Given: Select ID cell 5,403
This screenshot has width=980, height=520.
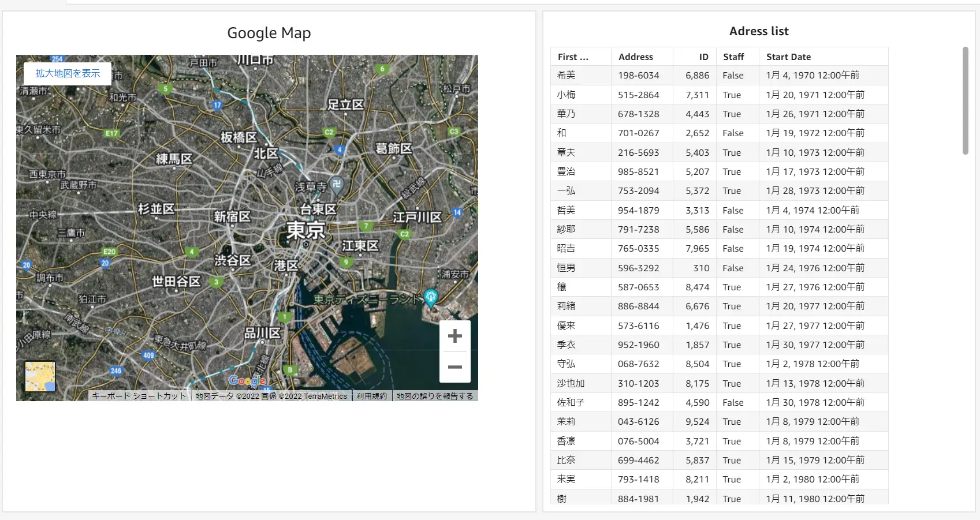Looking at the screenshot, I should [695, 152].
